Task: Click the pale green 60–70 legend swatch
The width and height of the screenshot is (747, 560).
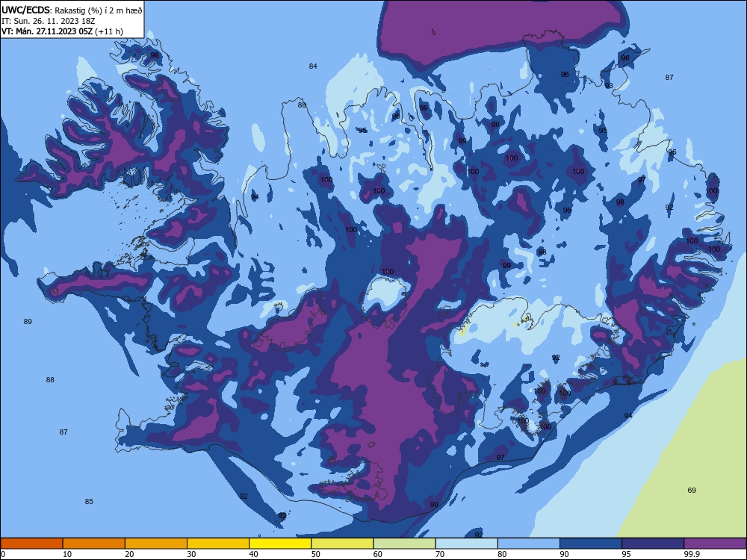Action: point(404,544)
